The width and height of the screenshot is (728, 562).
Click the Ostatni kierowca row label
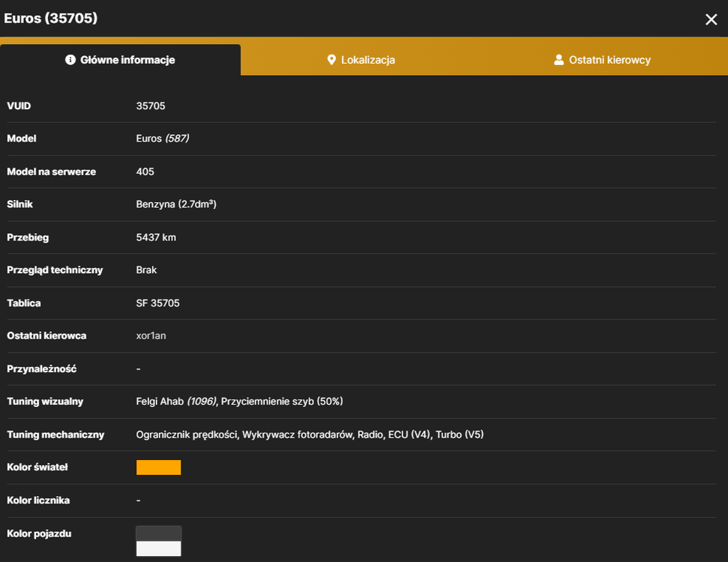pos(46,336)
